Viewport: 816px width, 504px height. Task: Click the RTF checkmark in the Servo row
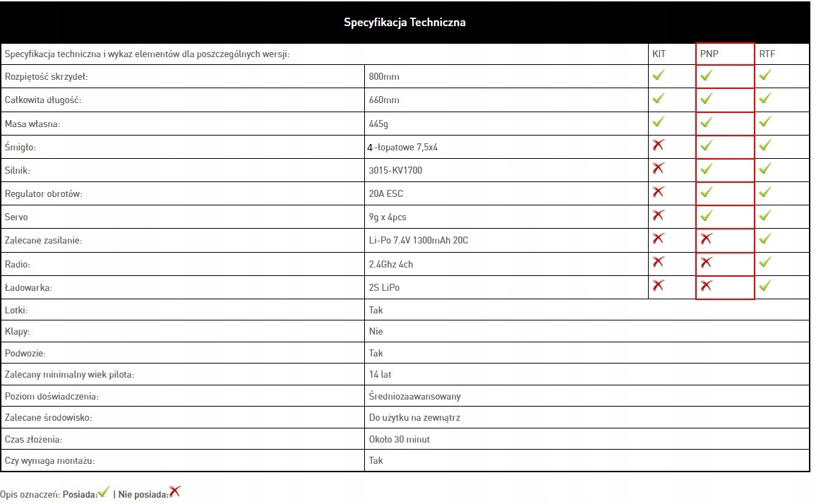click(764, 216)
